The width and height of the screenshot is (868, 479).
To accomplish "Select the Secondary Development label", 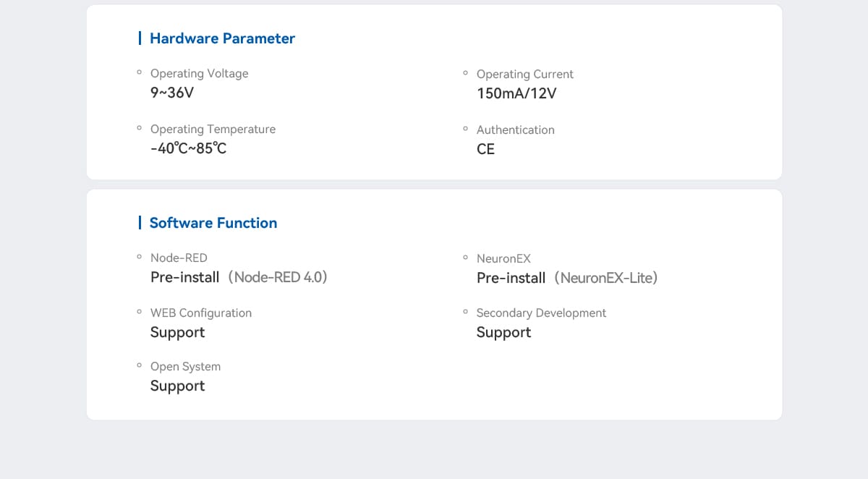I will click(541, 313).
